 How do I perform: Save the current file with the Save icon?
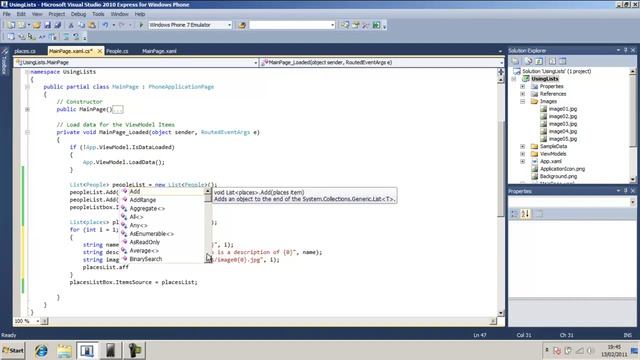tap(47, 25)
